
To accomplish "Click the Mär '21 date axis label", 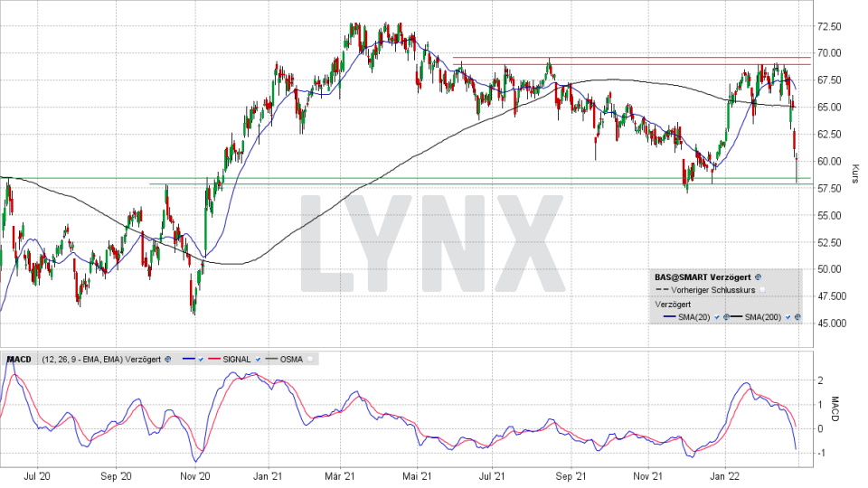I will (340, 476).
